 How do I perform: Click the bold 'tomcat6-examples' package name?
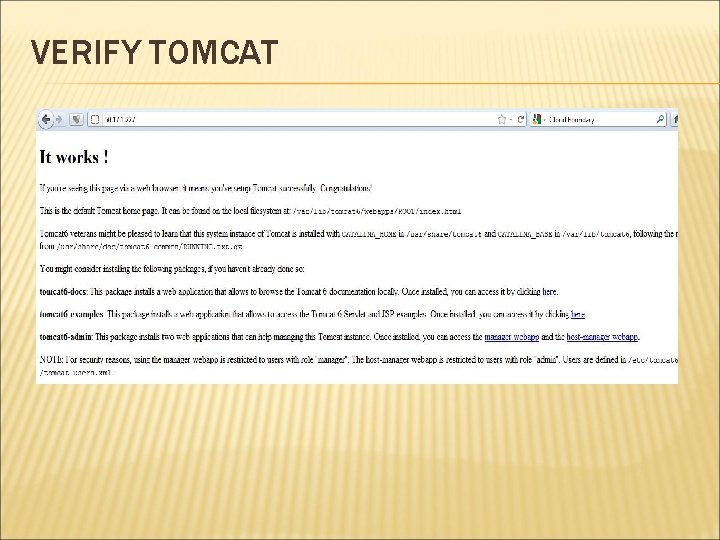[x=72, y=314]
